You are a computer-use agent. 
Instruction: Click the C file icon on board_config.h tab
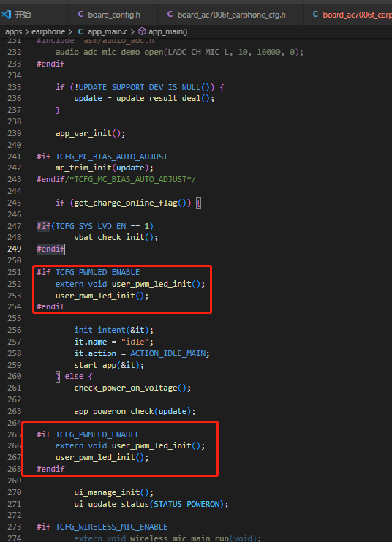pos(80,14)
